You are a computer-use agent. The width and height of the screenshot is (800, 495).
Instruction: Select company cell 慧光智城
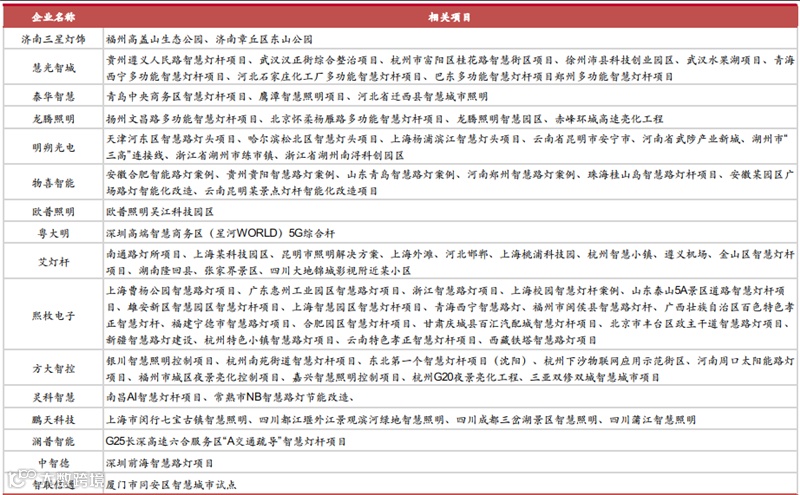tap(53, 68)
